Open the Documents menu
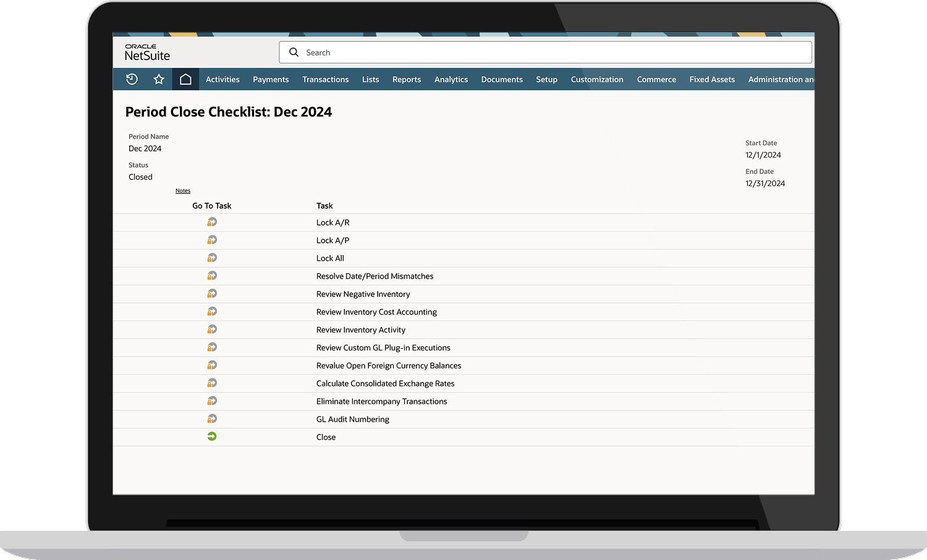Screen dimensions: 927x560 pos(502,79)
